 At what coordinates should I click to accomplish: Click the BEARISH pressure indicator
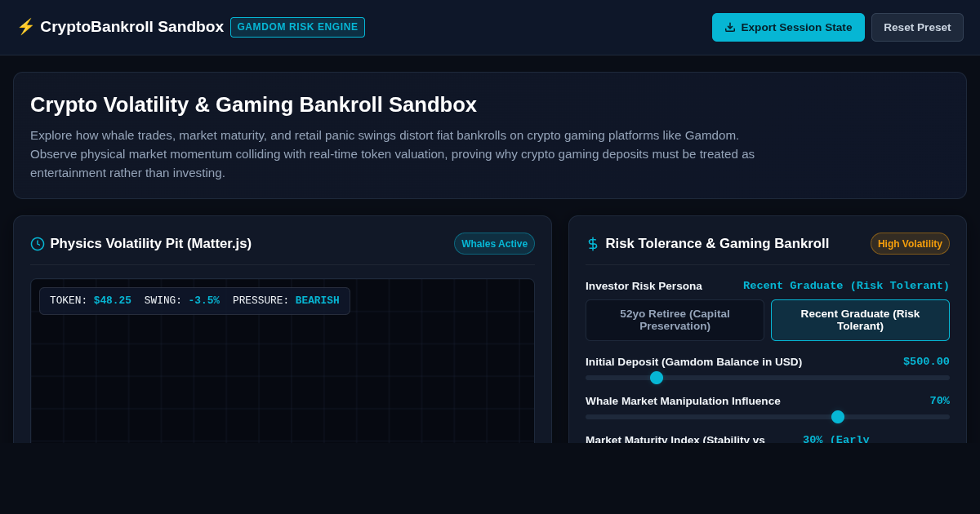317,301
